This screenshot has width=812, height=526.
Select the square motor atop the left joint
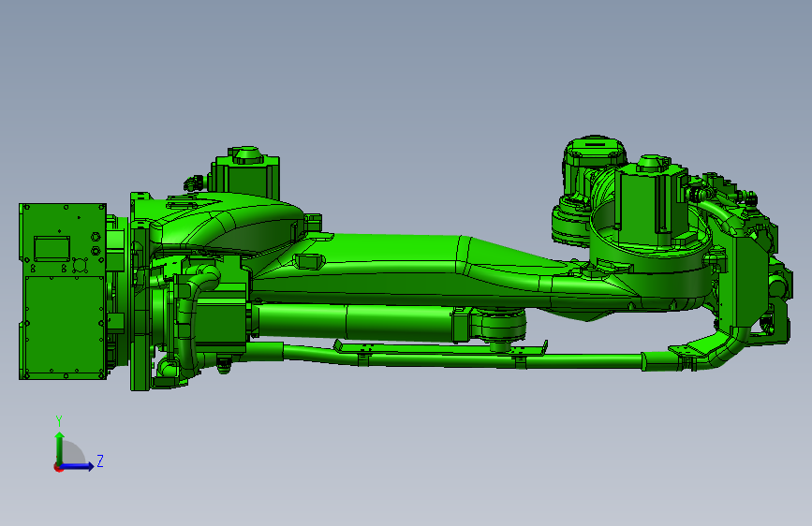246,173
